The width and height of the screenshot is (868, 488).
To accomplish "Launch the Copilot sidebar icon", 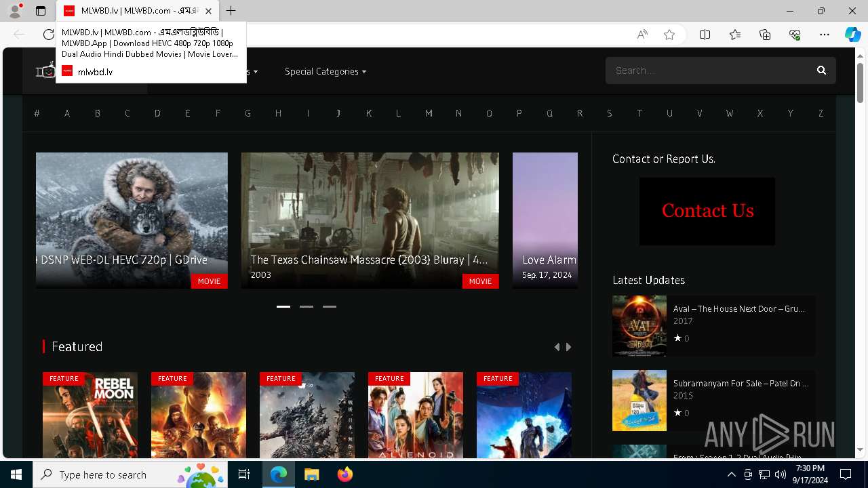I will point(853,35).
